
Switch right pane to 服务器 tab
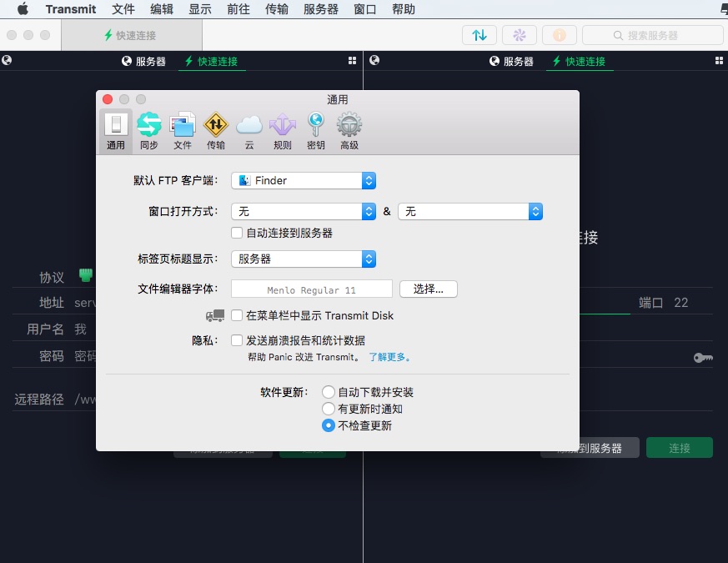511,62
